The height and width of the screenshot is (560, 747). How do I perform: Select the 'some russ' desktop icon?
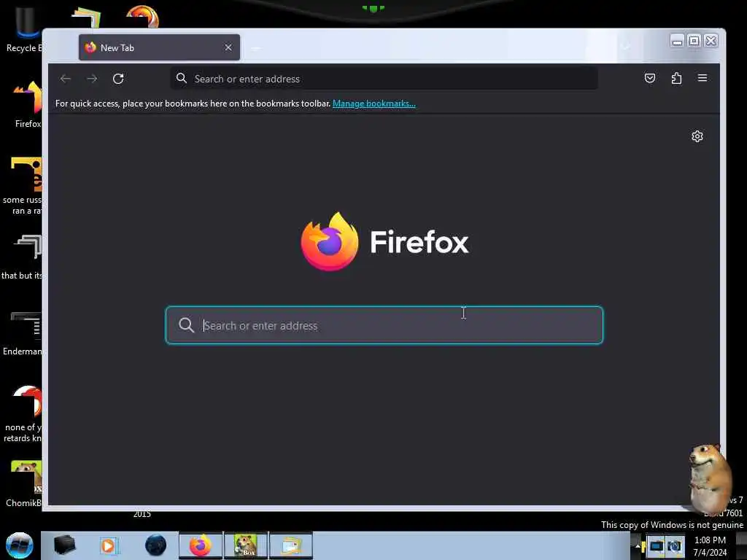(23, 187)
